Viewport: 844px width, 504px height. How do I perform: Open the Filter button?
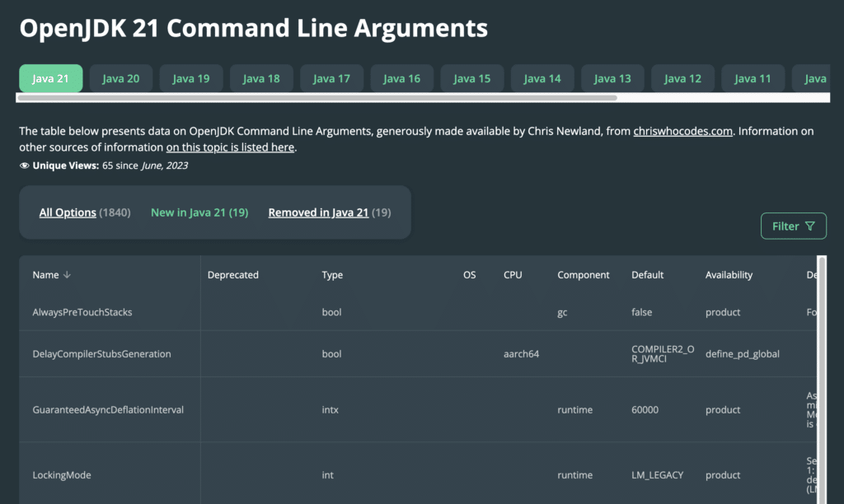point(794,226)
